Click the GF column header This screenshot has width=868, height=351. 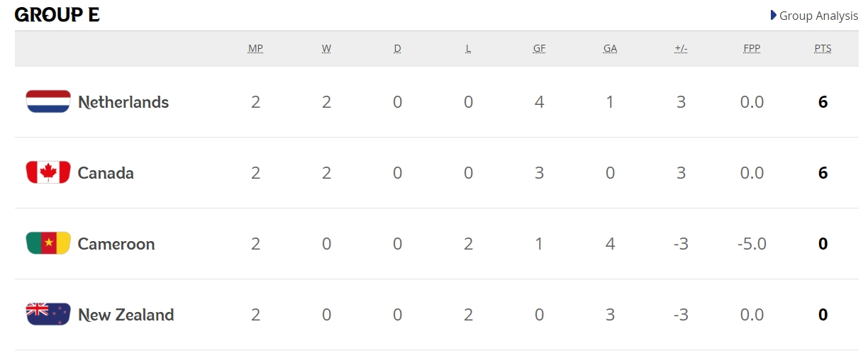[539, 49]
